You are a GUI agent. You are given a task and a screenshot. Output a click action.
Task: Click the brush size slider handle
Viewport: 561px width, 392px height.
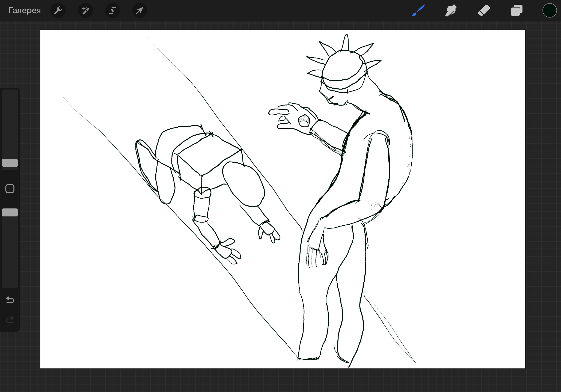click(10, 163)
